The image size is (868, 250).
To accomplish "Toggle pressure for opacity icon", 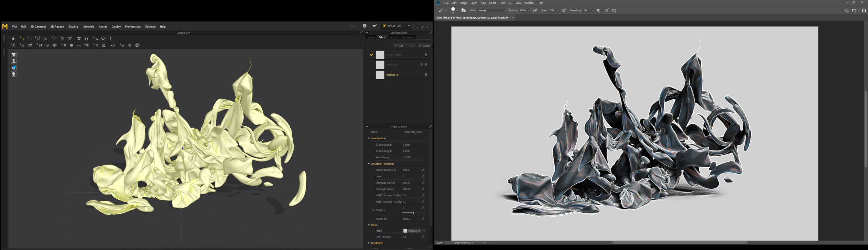I will (x=535, y=11).
